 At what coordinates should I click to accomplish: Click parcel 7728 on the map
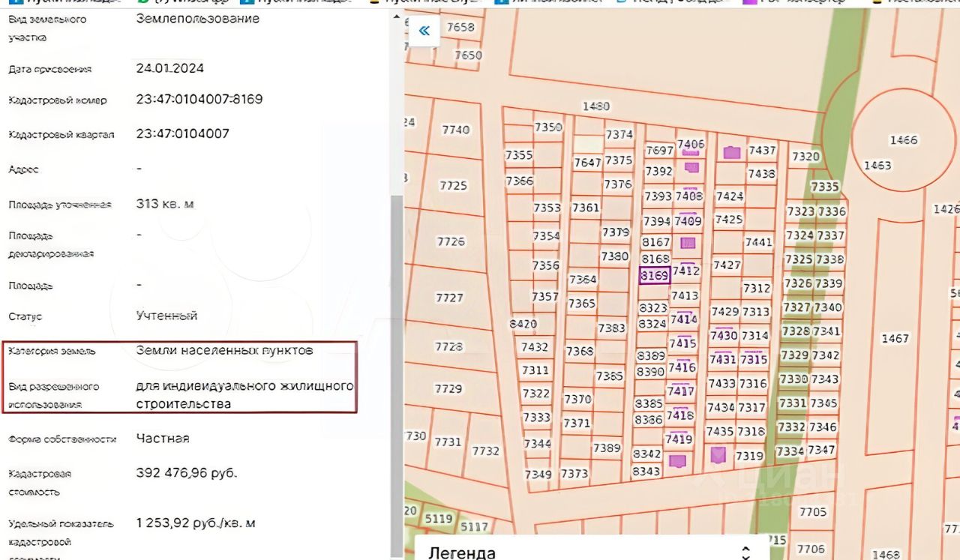tap(448, 346)
